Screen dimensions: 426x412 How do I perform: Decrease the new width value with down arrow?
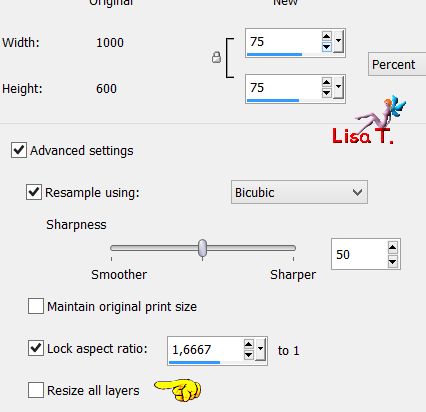(327, 47)
